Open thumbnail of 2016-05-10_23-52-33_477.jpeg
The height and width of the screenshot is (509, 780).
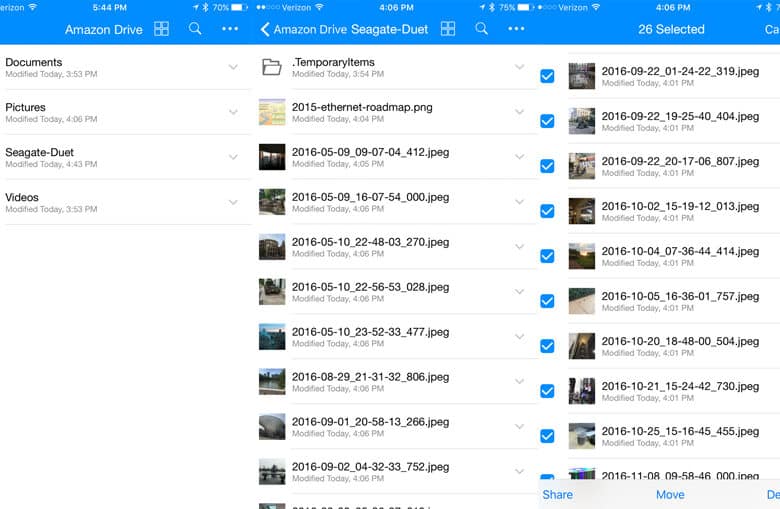[x=272, y=337]
